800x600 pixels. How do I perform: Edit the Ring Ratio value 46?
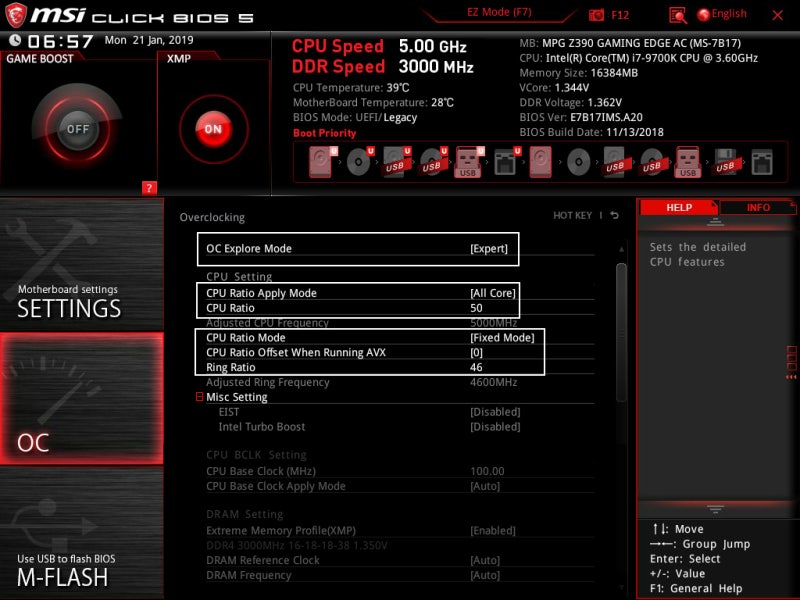coord(476,367)
